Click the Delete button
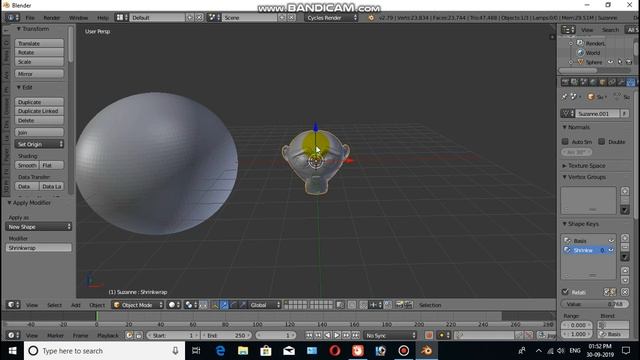The width and height of the screenshot is (640, 360). 39,120
